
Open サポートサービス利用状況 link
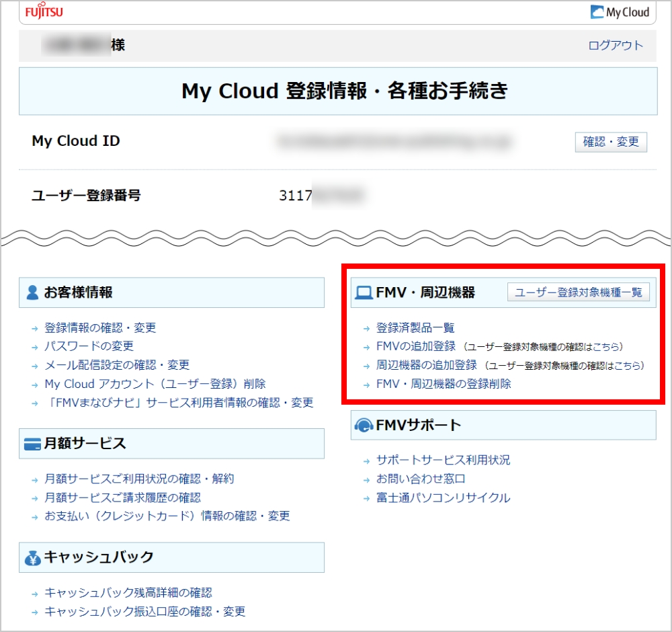point(443,460)
